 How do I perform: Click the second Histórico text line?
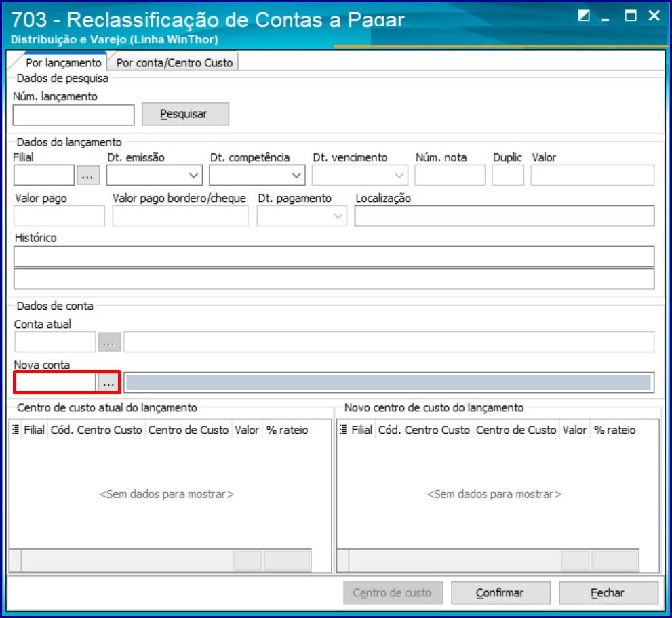334,279
